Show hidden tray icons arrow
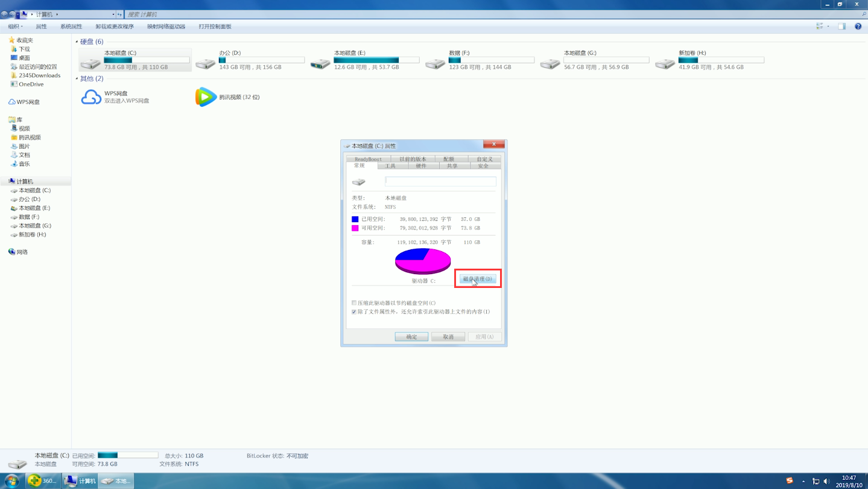 tap(803, 481)
